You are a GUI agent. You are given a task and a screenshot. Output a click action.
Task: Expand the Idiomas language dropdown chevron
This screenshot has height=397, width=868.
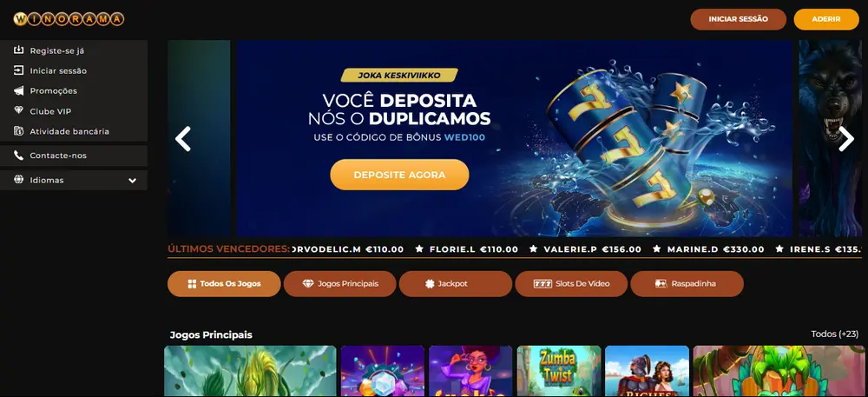point(132,181)
